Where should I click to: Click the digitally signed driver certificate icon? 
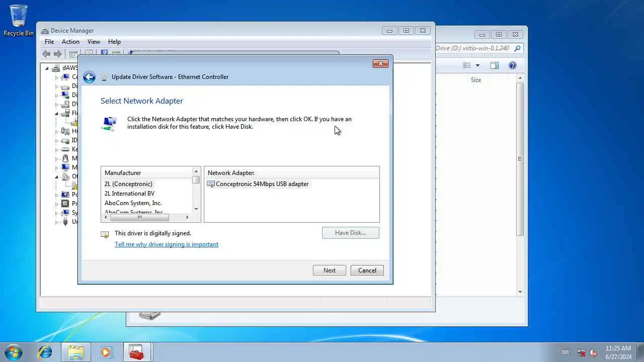(105, 234)
